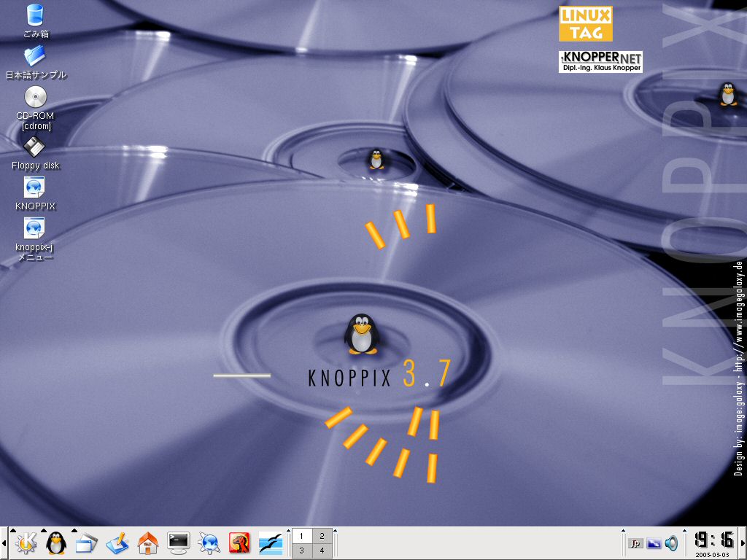
Task: Open the KDE K menu
Action: coord(26,542)
